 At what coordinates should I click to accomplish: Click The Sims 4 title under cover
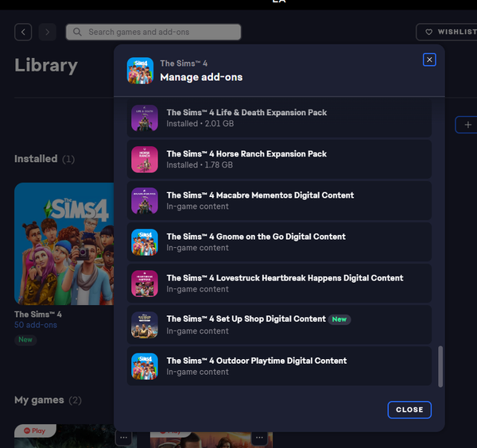[38, 315]
